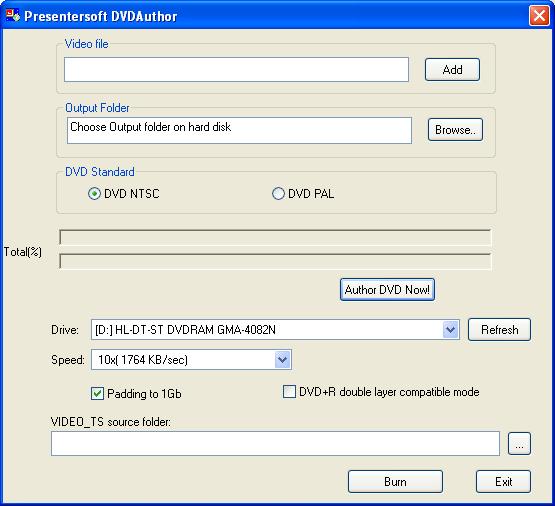Click the Browse.. output folder button
This screenshot has height=506, width=555.
455,130
